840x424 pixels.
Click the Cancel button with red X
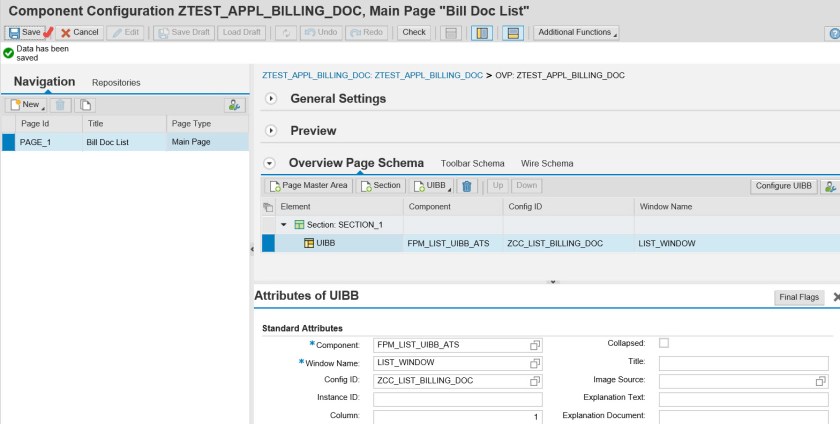[79, 32]
